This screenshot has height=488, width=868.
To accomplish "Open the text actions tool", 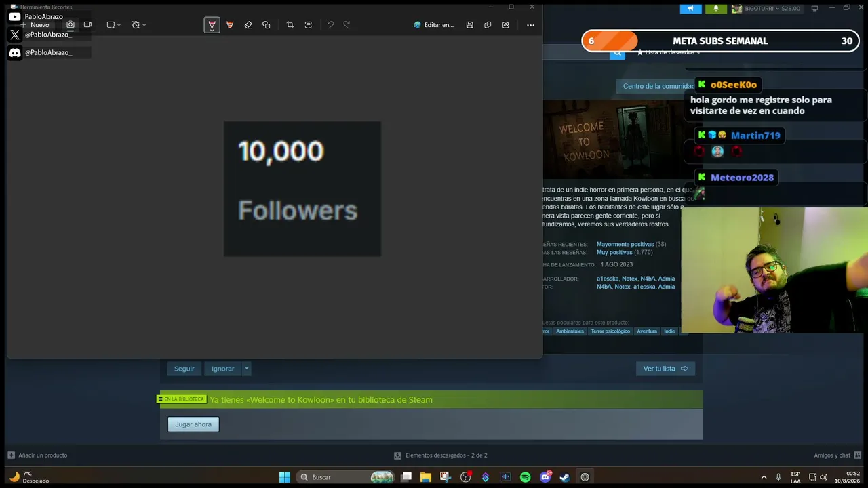I will (309, 25).
